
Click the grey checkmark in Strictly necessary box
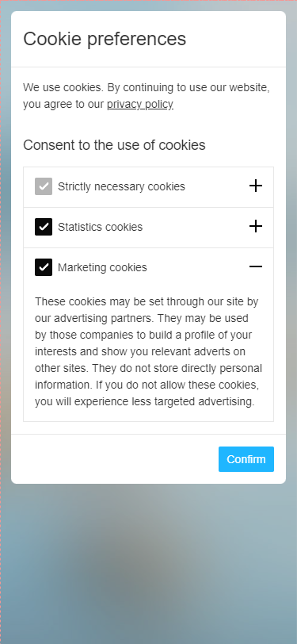click(x=44, y=186)
